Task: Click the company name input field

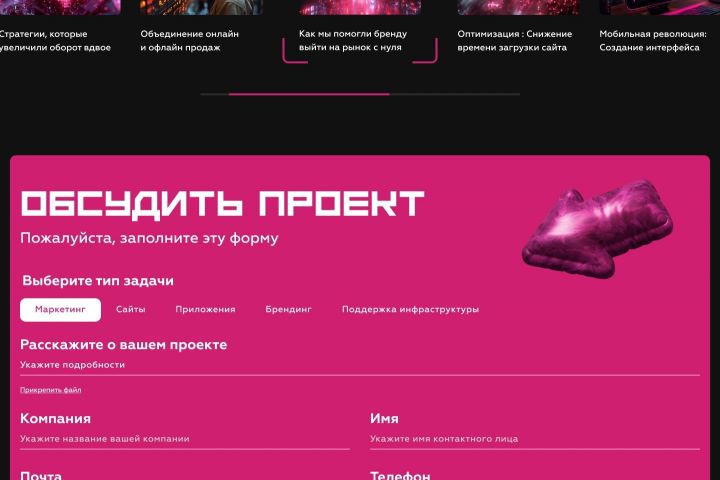Action: coord(185,439)
